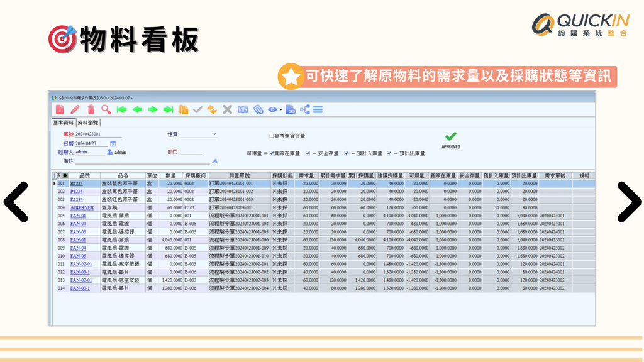Click the red magnifier search icon
This screenshot has width=644, height=362.
106,109
